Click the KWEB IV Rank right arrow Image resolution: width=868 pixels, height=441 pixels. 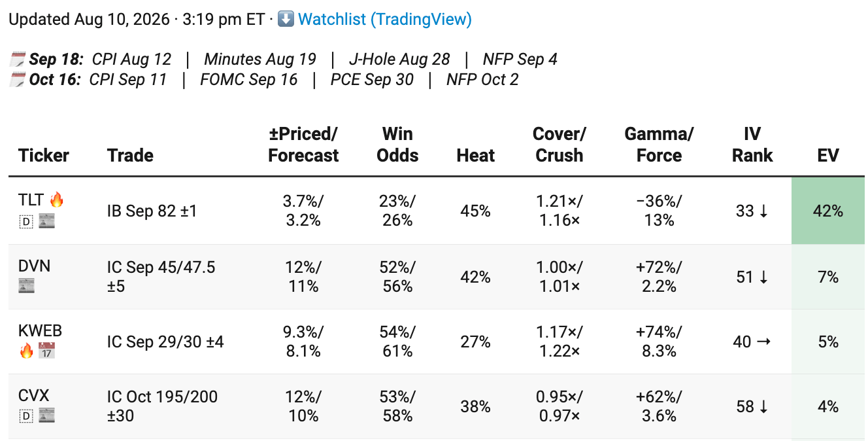763,342
